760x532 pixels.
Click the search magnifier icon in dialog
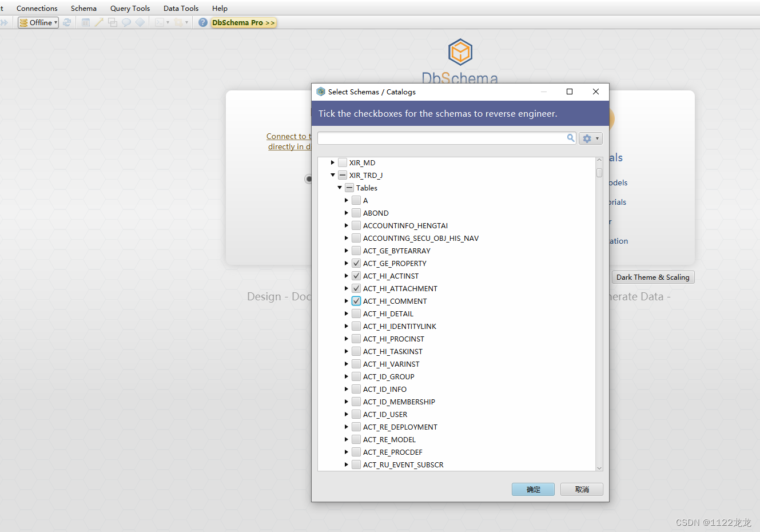coord(571,138)
